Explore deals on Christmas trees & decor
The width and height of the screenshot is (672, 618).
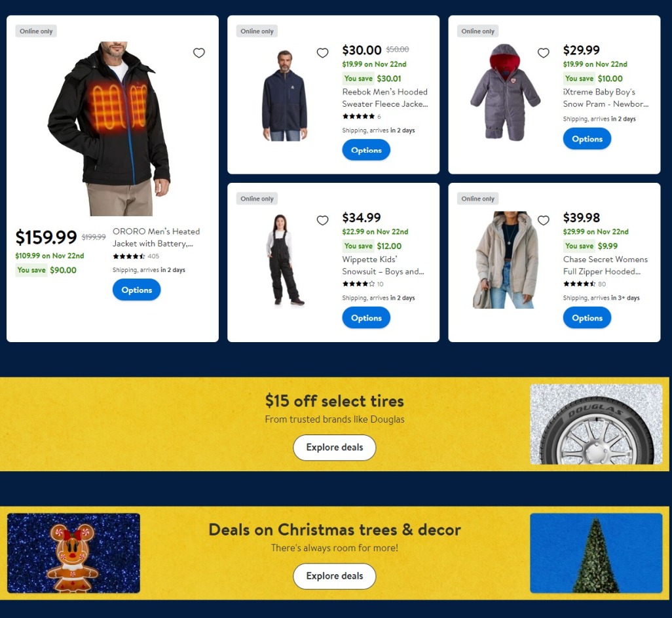coord(335,576)
